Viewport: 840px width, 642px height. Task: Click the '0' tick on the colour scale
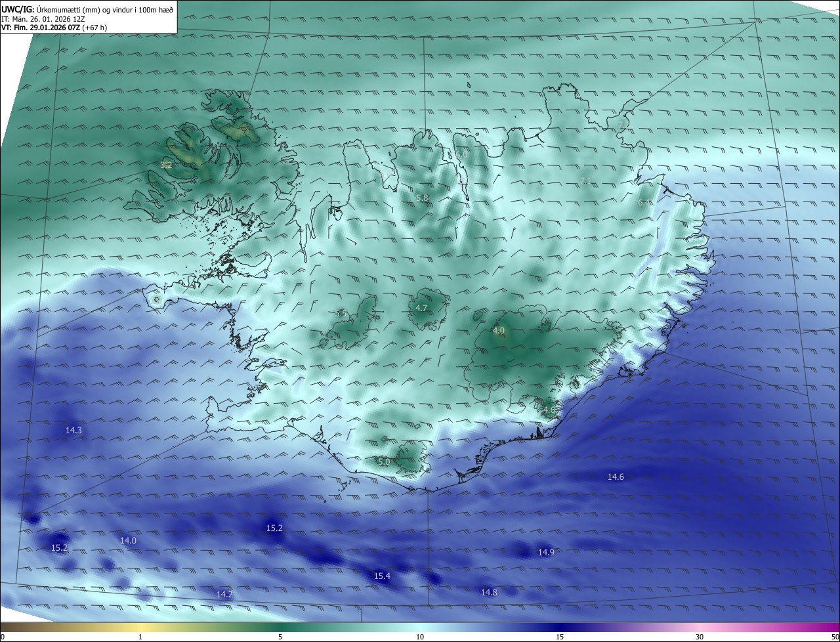pos(3,637)
